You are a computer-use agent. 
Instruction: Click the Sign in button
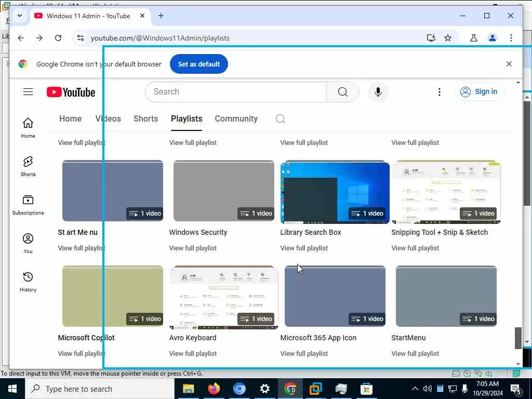[480, 91]
